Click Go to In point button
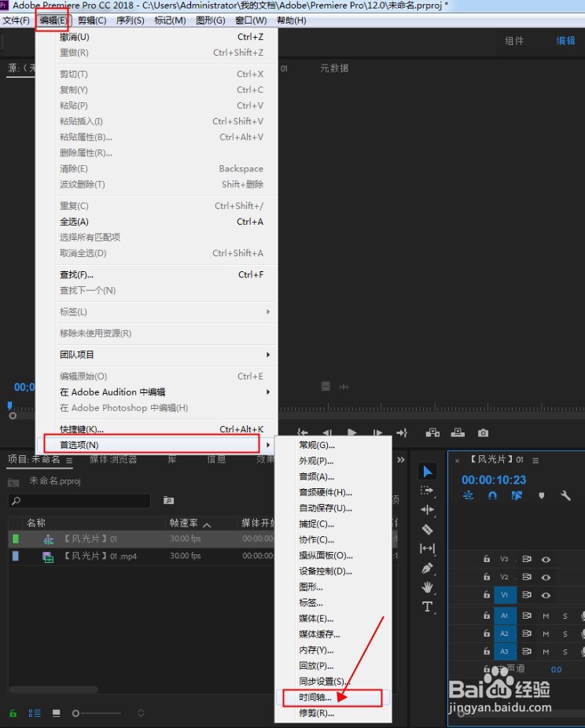 [302, 432]
